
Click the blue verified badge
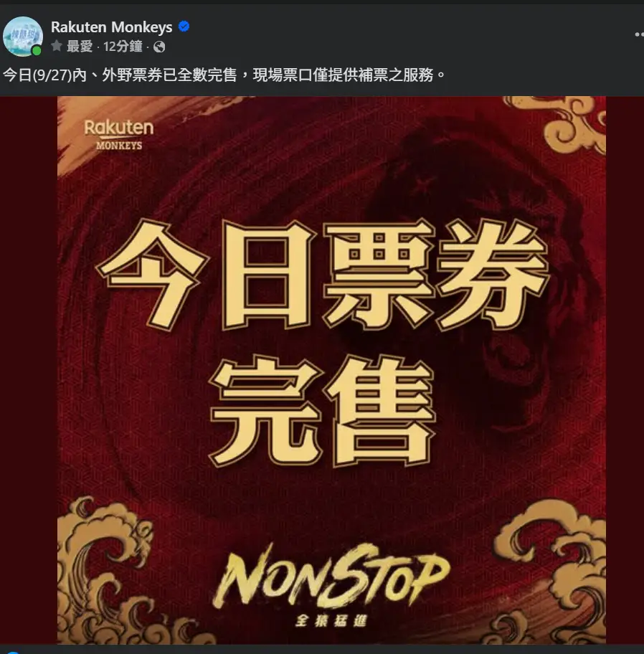(x=184, y=27)
